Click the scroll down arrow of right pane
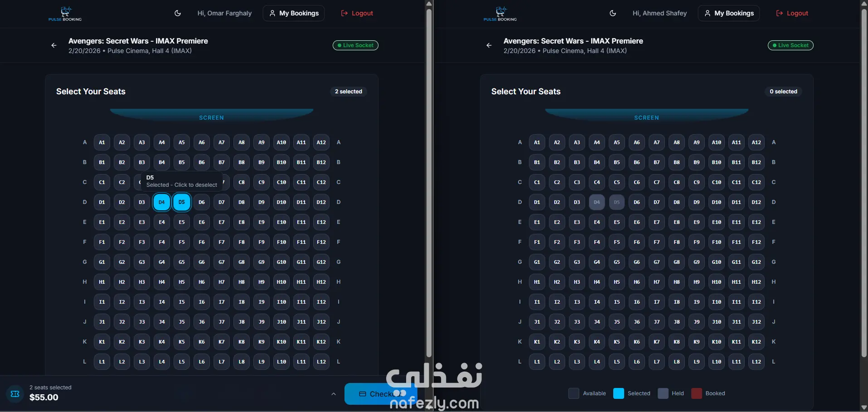This screenshot has width=868, height=412. pos(864,408)
